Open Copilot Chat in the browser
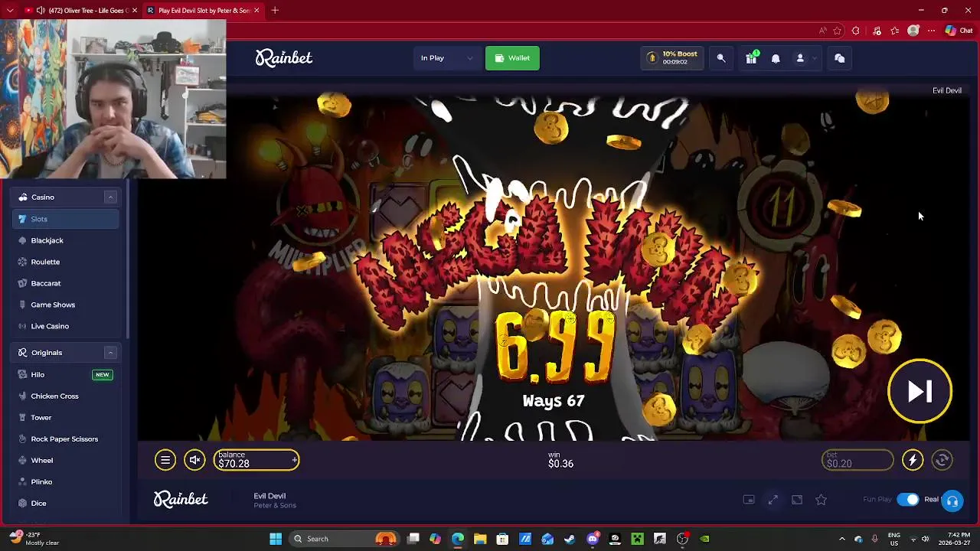Image resolution: width=980 pixels, height=551 pixels. click(x=959, y=31)
